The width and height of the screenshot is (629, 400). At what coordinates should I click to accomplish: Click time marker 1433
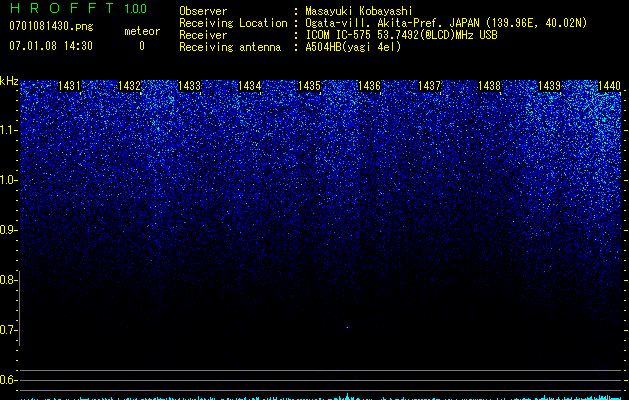pos(189,86)
